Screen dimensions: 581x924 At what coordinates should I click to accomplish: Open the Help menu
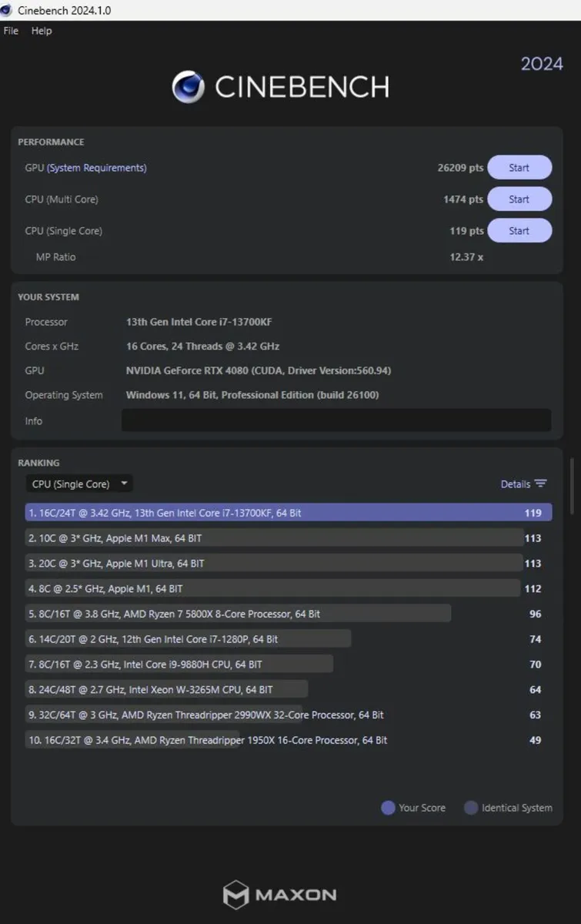tap(42, 31)
